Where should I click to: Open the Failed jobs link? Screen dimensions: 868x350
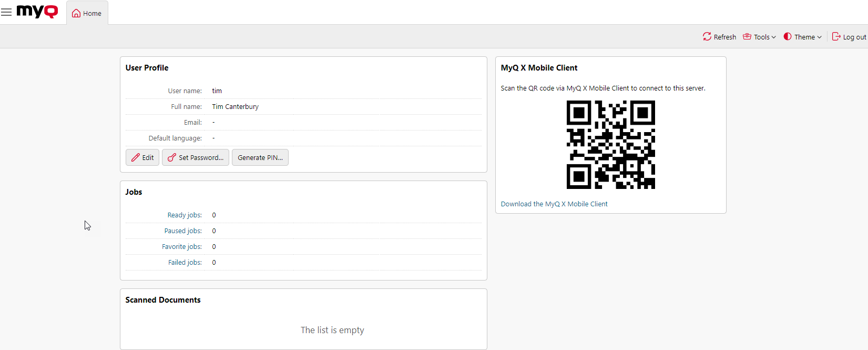[185, 262]
